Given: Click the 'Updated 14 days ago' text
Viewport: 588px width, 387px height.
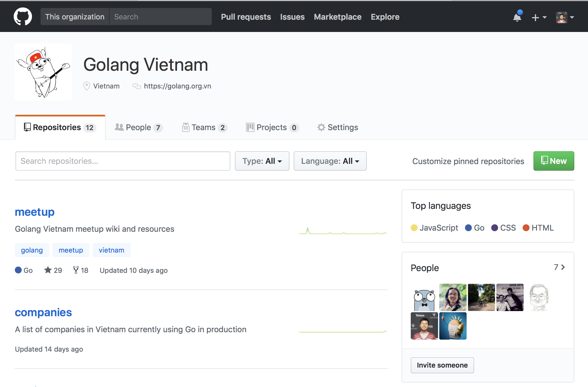Looking at the screenshot, I should pyautogui.click(x=49, y=349).
